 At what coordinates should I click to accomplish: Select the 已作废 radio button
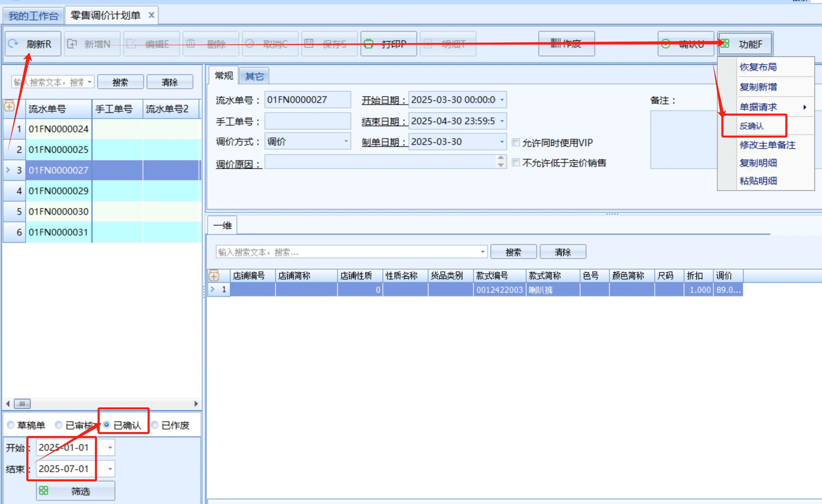155,425
